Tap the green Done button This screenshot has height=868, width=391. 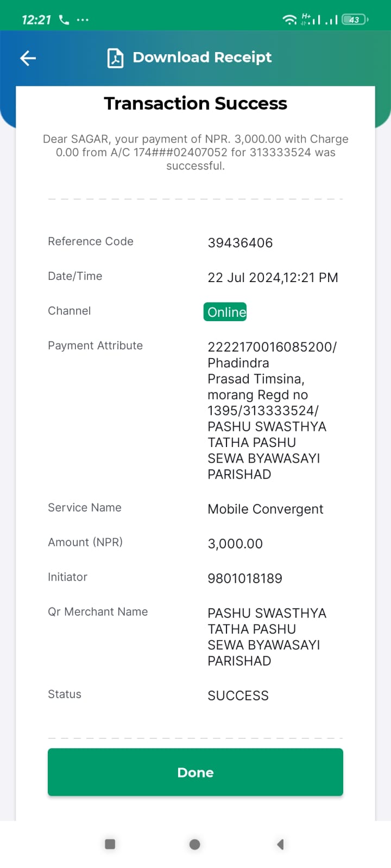[195, 772]
